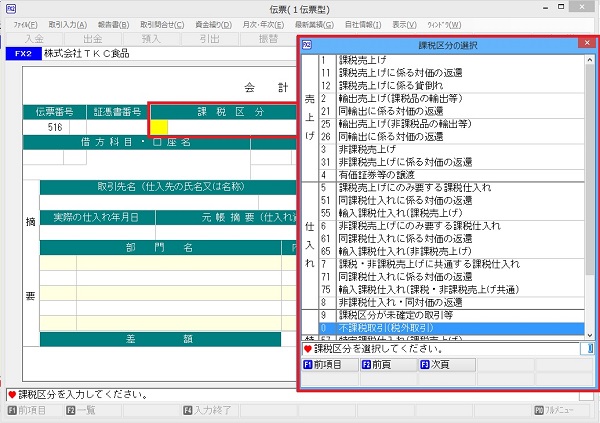
Task: Open the 表示(V) menu
Action: 404,25
